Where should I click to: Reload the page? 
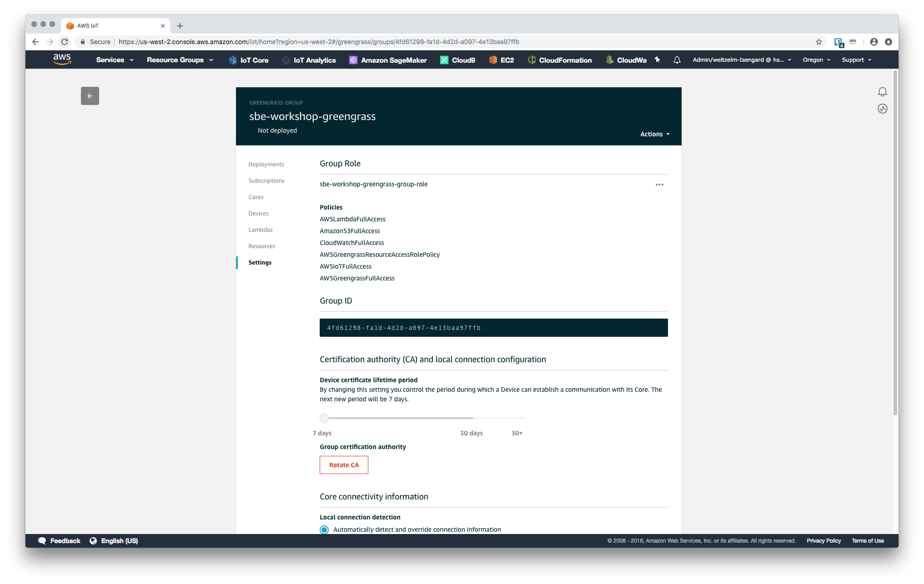[65, 42]
